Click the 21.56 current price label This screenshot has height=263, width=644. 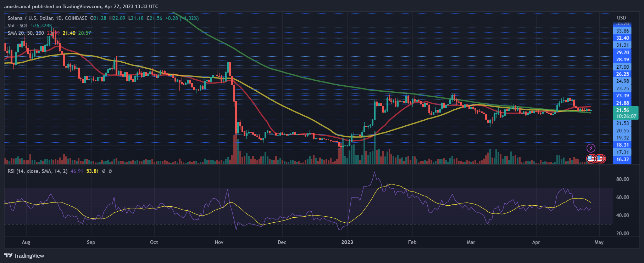point(623,110)
